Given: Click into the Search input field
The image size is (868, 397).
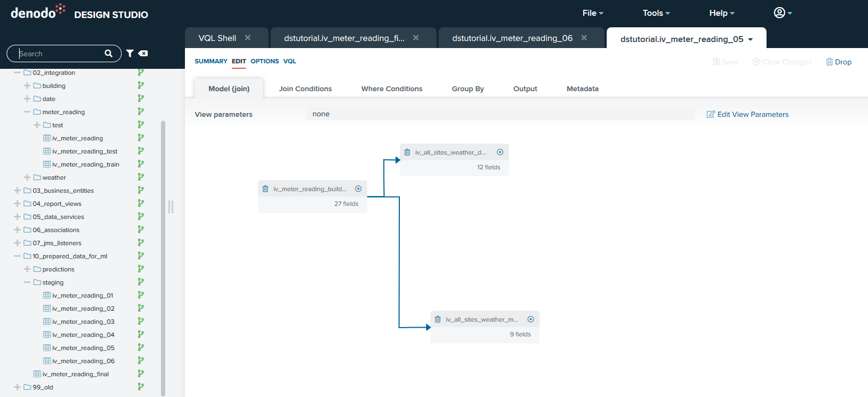Looking at the screenshot, I should [61, 54].
